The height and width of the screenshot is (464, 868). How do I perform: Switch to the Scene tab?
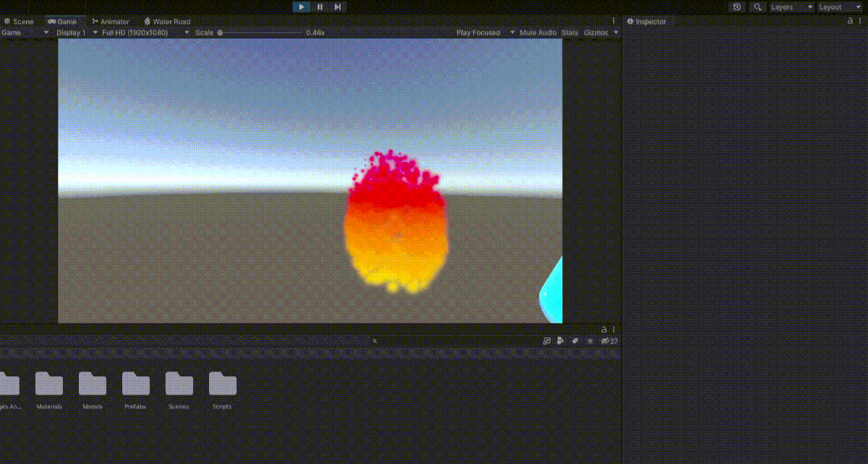pos(19,22)
